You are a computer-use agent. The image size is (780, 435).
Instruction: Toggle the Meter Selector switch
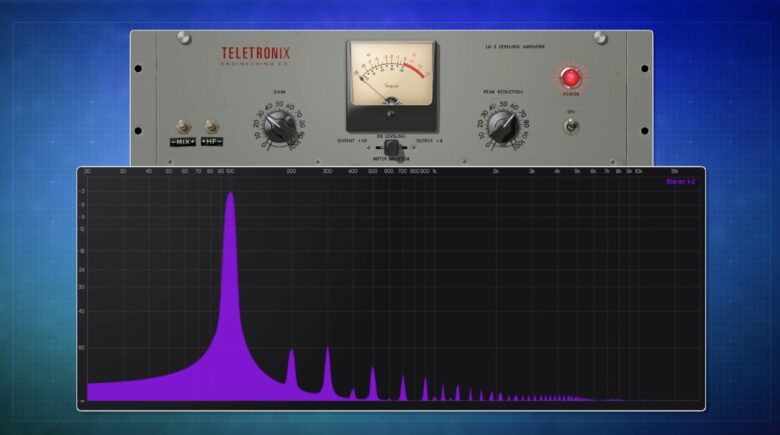391,147
